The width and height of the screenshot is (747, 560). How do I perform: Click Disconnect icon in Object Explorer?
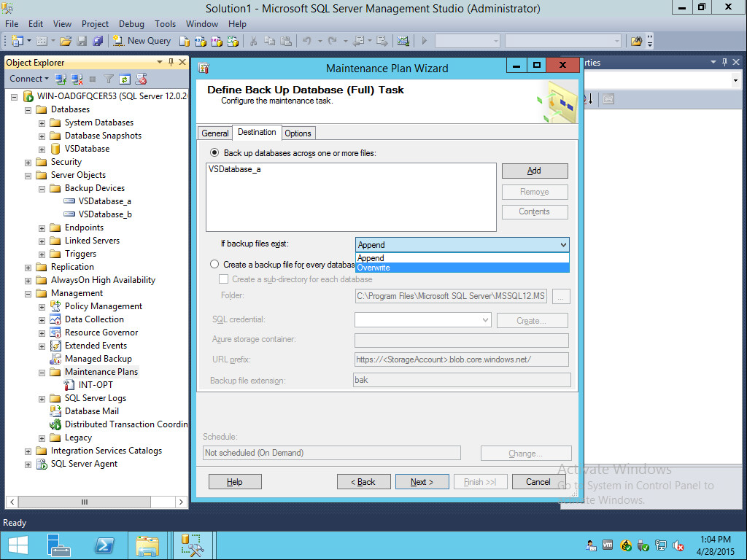click(x=77, y=79)
